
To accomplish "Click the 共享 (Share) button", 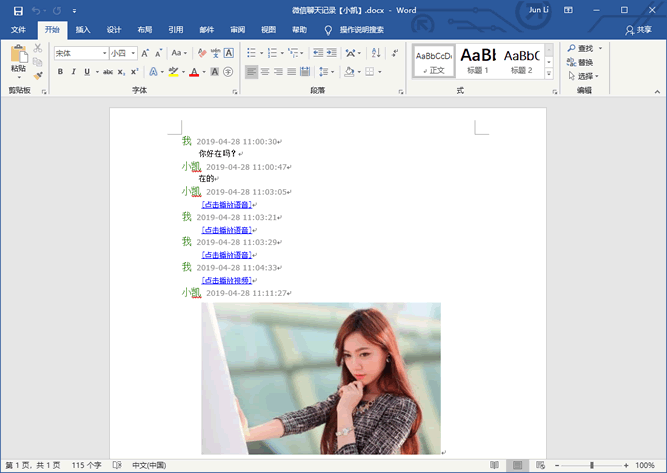I will (x=638, y=30).
